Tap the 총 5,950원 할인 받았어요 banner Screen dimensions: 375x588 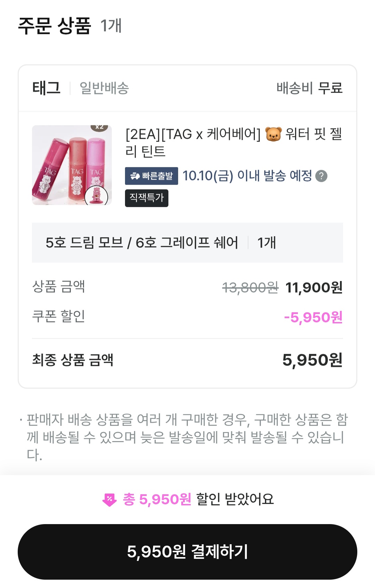[187, 499]
